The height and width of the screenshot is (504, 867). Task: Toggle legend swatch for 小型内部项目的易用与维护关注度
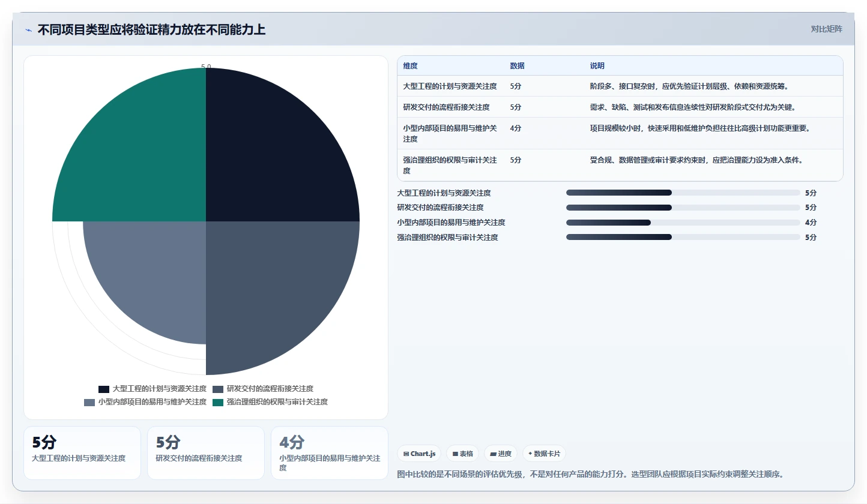coord(89,402)
